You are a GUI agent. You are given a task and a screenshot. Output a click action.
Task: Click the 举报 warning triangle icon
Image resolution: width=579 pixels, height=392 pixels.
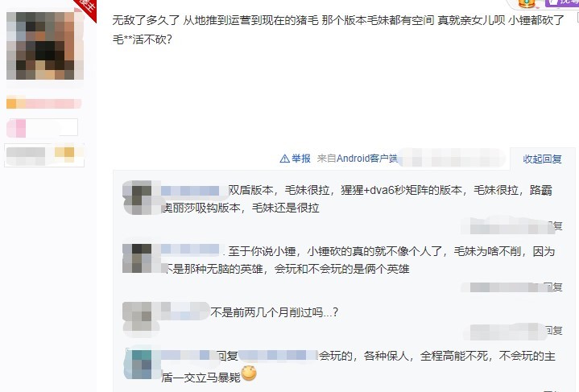click(284, 159)
